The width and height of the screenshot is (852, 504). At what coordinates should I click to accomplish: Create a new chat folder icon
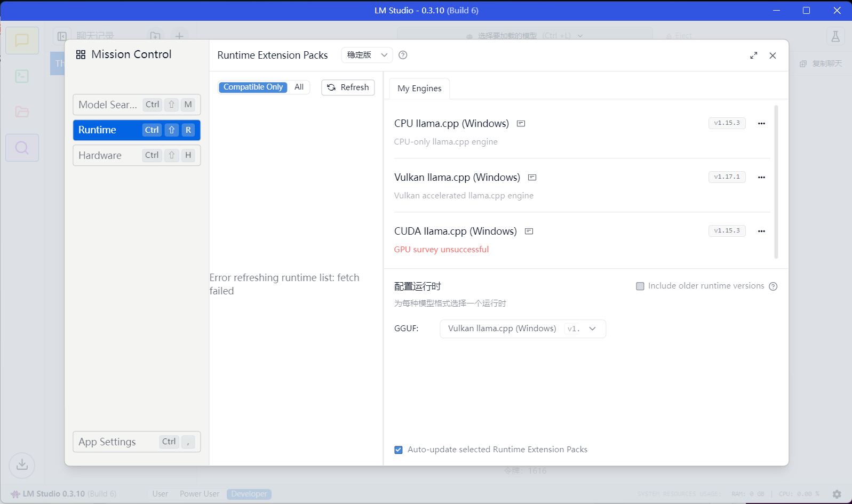click(155, 36)
